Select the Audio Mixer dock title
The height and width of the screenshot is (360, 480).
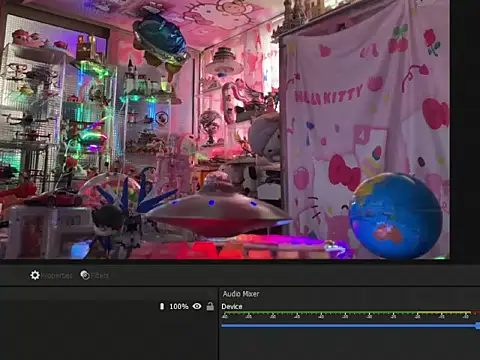[x=241, y=294]
